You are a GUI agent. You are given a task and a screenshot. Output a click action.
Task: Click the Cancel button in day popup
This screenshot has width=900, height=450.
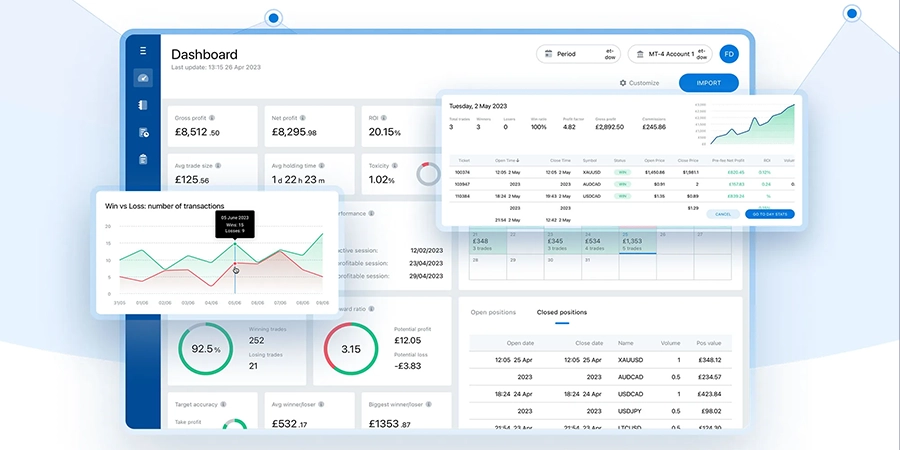(x=722, y=214)
